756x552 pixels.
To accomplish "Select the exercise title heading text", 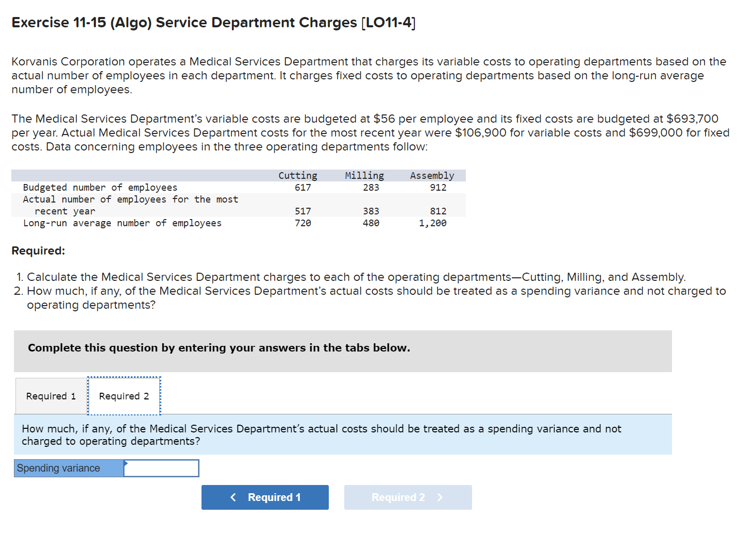I will click(213, 23).
